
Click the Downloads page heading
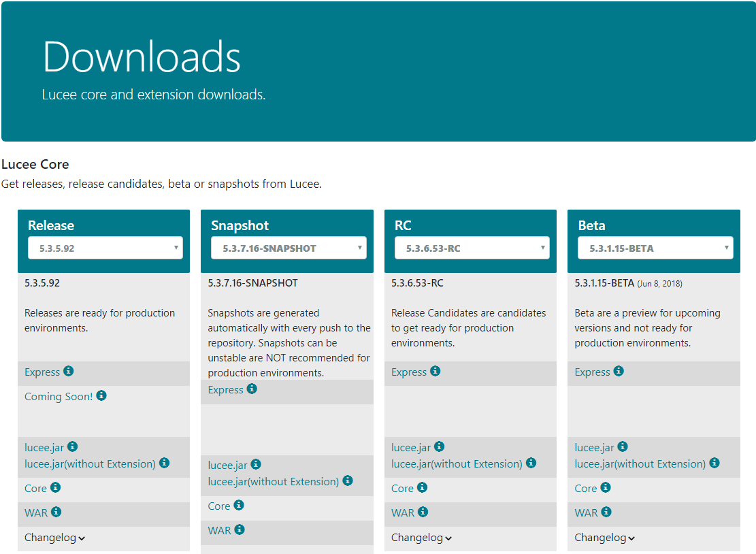click(x=142, y=57)
